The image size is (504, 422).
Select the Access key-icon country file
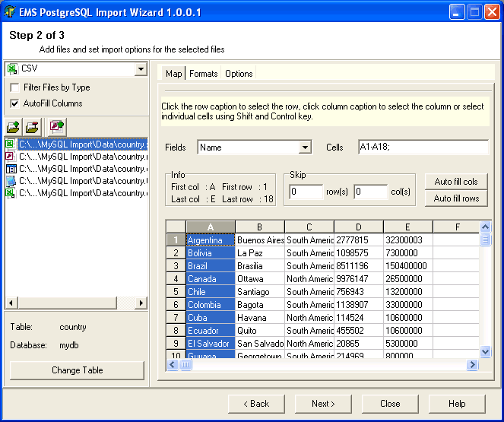[x=77, y=157]
